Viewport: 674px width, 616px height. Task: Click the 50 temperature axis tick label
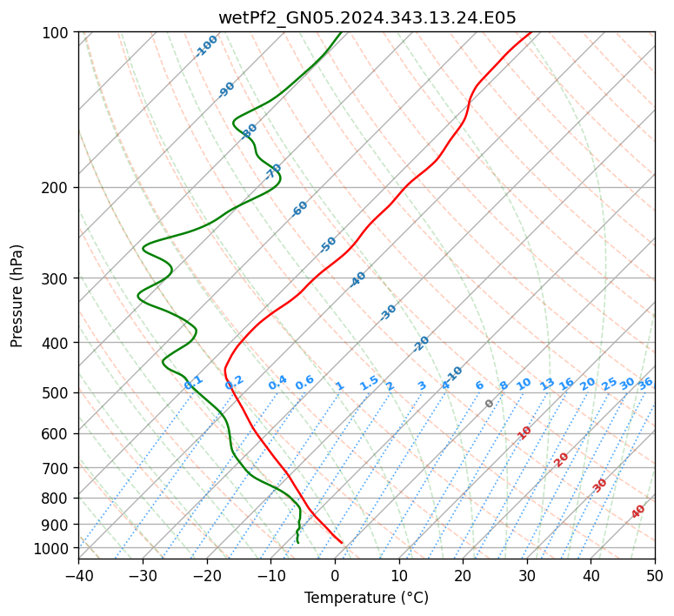tap(655, 575)
